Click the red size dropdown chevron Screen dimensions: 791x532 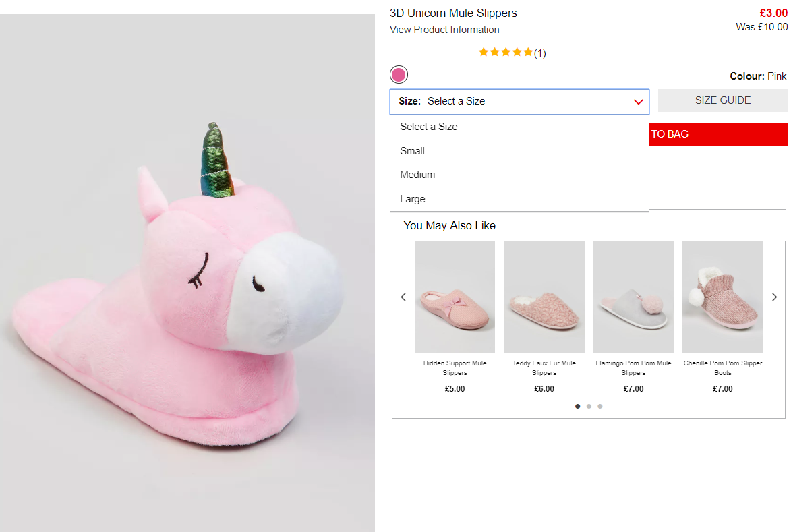[638, 102]
